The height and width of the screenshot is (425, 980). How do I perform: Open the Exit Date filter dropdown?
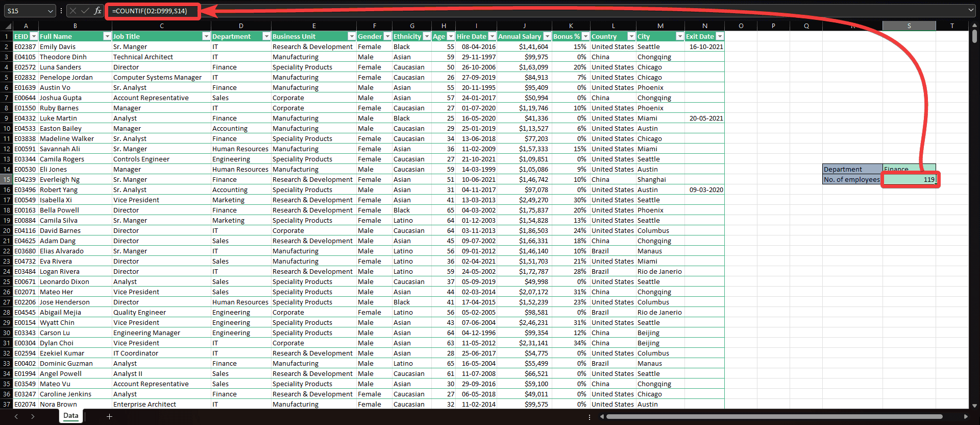pyautogui.click(x=720, y=36)
